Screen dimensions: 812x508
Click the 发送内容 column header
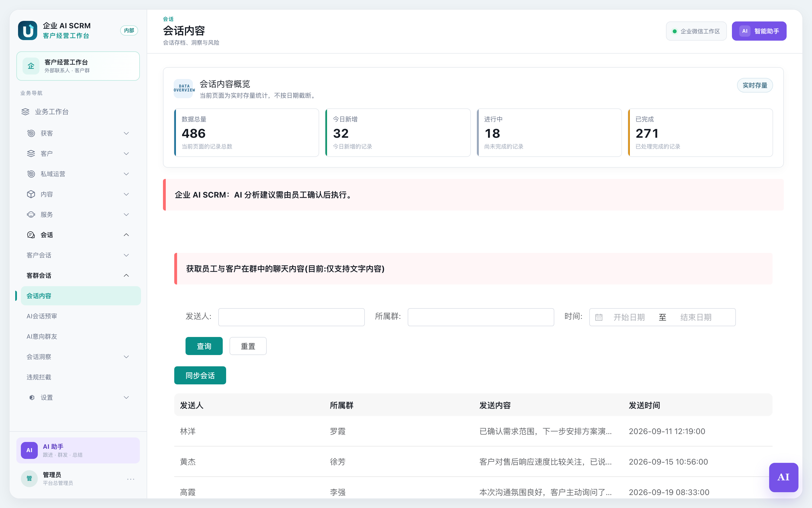[495, 405]
